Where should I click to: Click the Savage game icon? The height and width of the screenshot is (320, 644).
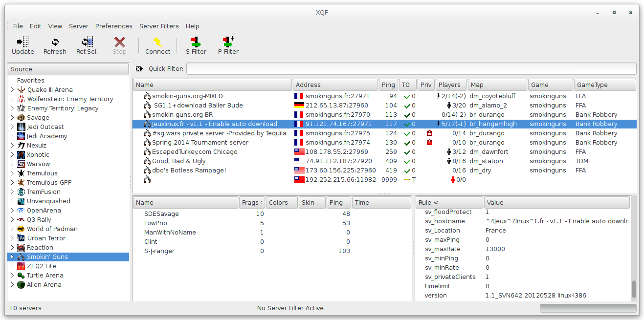point(21,118)
